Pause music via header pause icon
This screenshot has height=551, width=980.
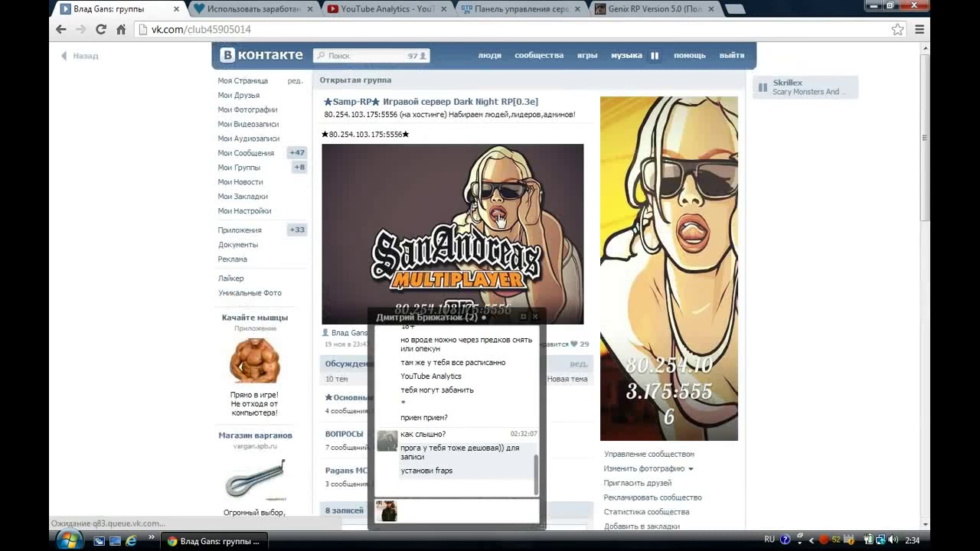(655, 55)
